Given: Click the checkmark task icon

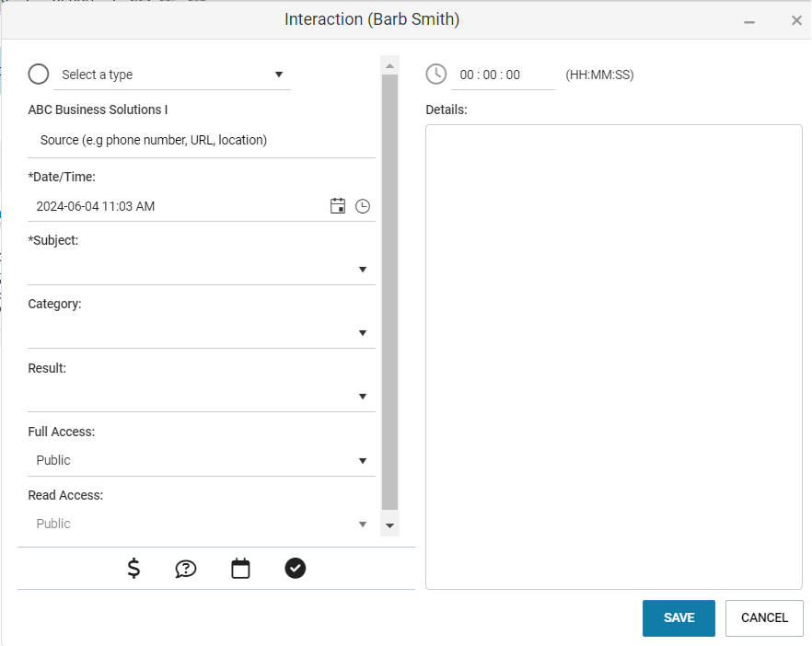Looking at the screenshot, I should (296, 569).
